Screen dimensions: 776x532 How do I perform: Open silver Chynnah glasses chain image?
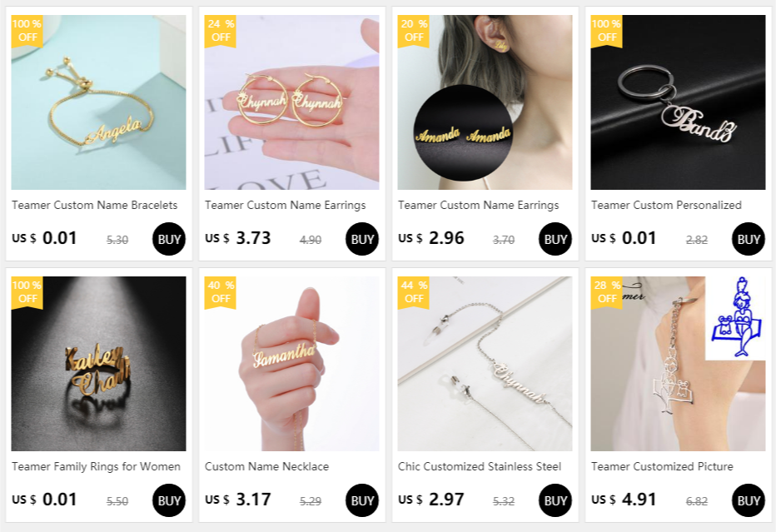485,363
